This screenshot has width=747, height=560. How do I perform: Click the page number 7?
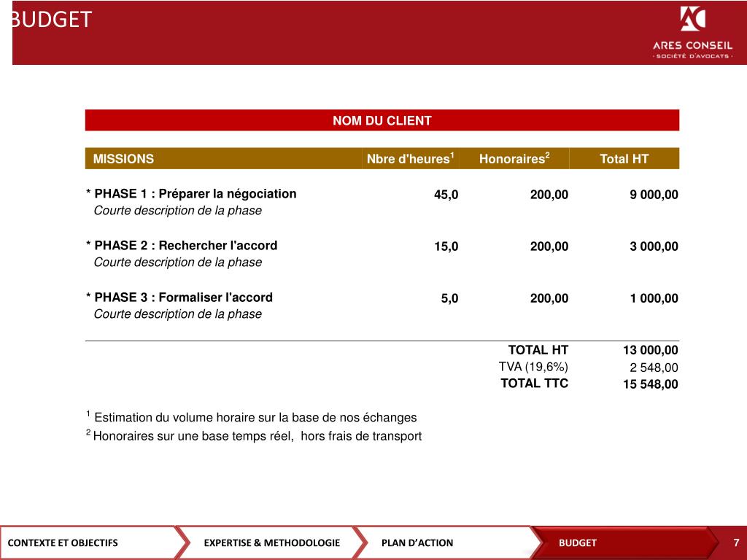click(x=736, y=542)
